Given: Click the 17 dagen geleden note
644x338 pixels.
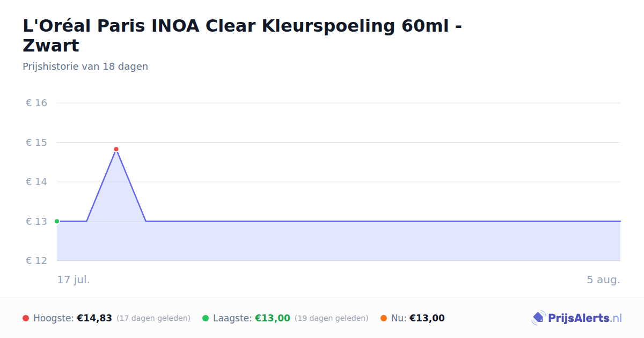Looking at the screenshot, I should pyautogui.click(x=153, y=318).
